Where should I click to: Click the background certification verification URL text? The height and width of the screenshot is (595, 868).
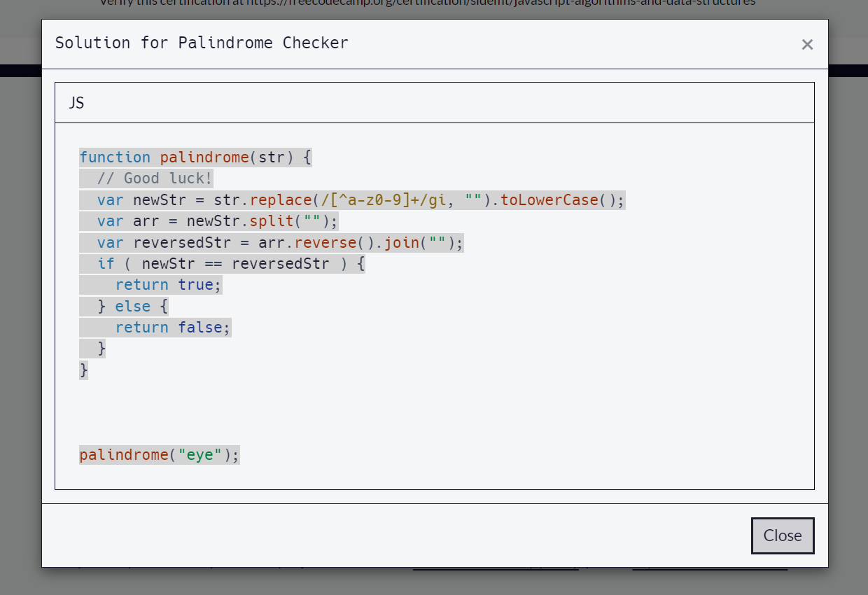click(428, 3)
